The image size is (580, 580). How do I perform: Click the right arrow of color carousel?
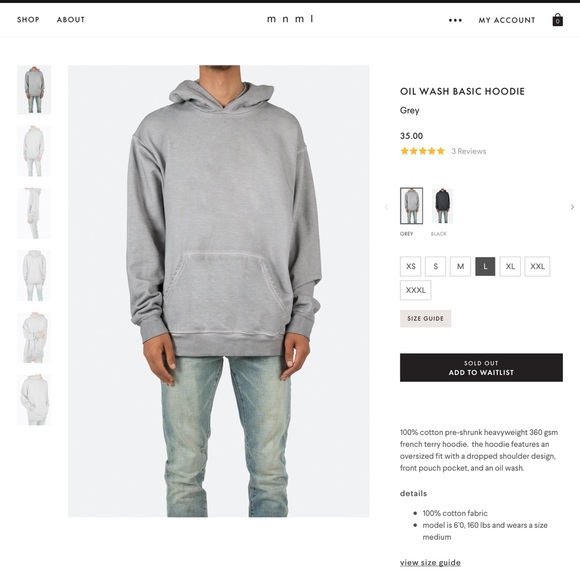click(x=572, y=207)
